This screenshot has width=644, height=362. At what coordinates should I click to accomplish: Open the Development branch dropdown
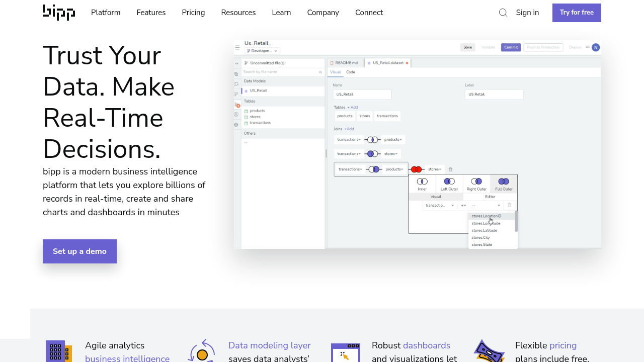[262, 51]
